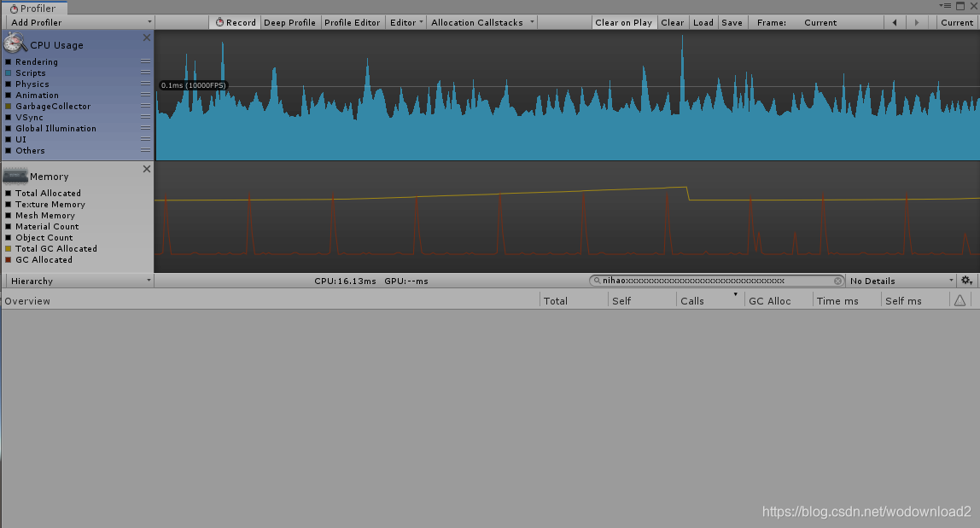Toggle the Global Illumination chart series

tap(9, 129)
